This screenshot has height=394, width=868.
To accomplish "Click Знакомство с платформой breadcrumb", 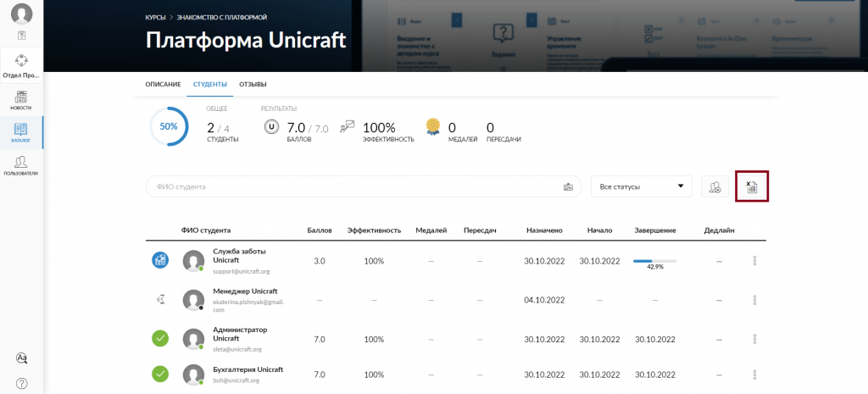I will pos(222,18).
